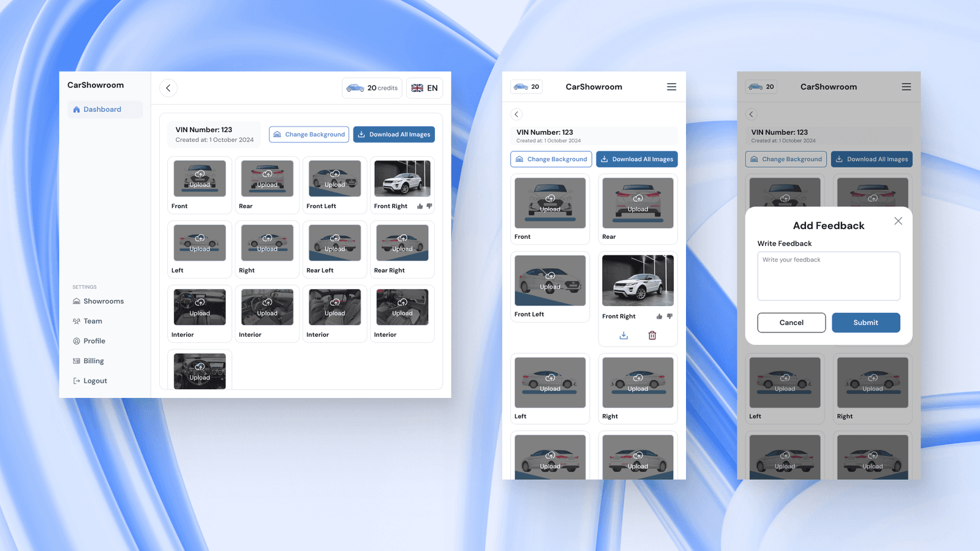Image resolution: width=980 pixels, height=551 pixels.
Task: Thumbs up the desktop Front Right image
Action: coord(420,206)
